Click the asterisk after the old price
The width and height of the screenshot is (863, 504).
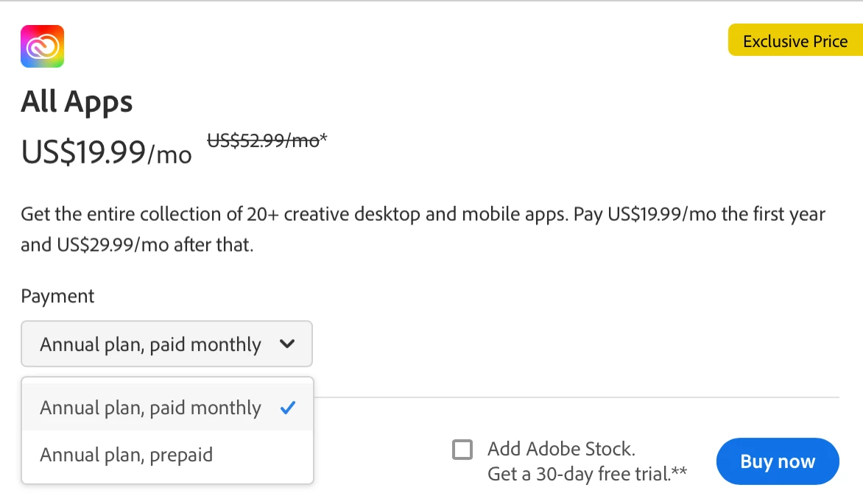coord(324,137)
